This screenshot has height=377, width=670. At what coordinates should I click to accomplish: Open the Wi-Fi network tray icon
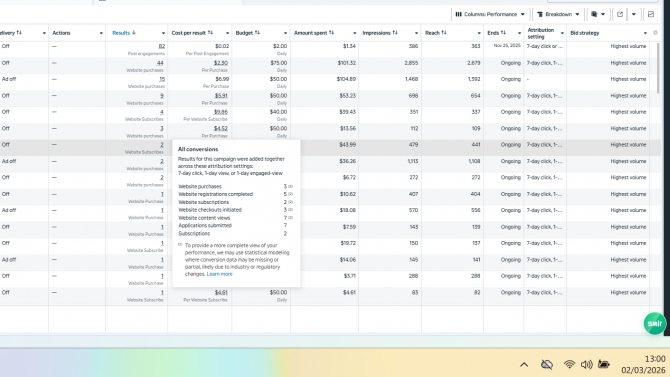(569, 365)
